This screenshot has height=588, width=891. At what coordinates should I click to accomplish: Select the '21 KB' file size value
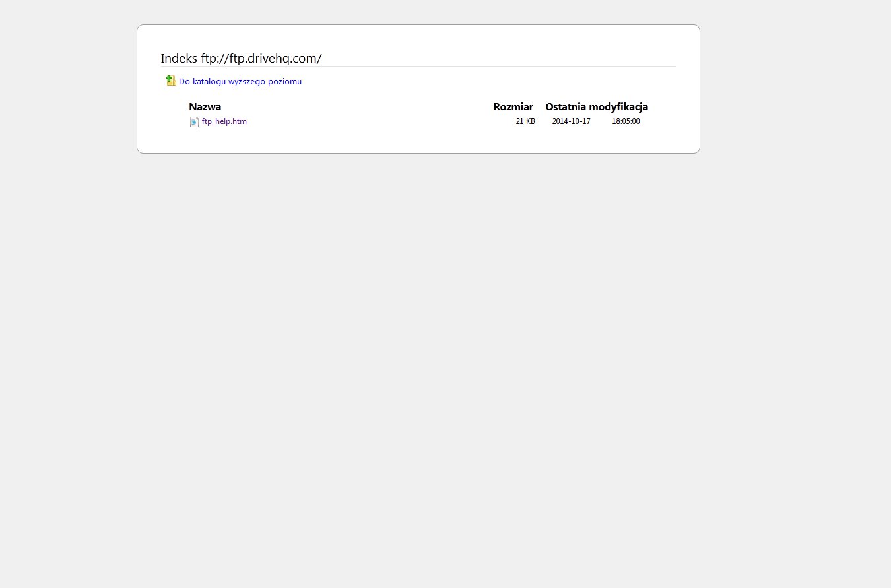pyautogui.click(x=525, y=121)
